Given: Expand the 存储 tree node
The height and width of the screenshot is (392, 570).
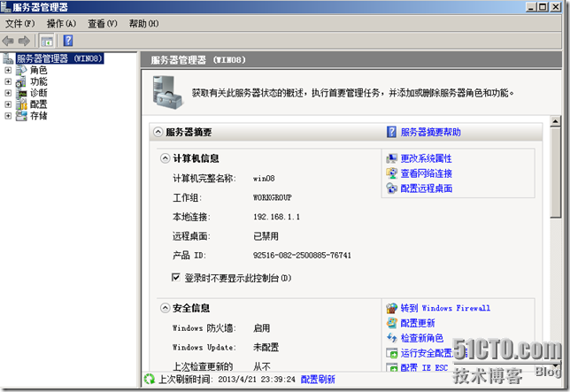Looking at the screenshot, I should pos(8,116).
